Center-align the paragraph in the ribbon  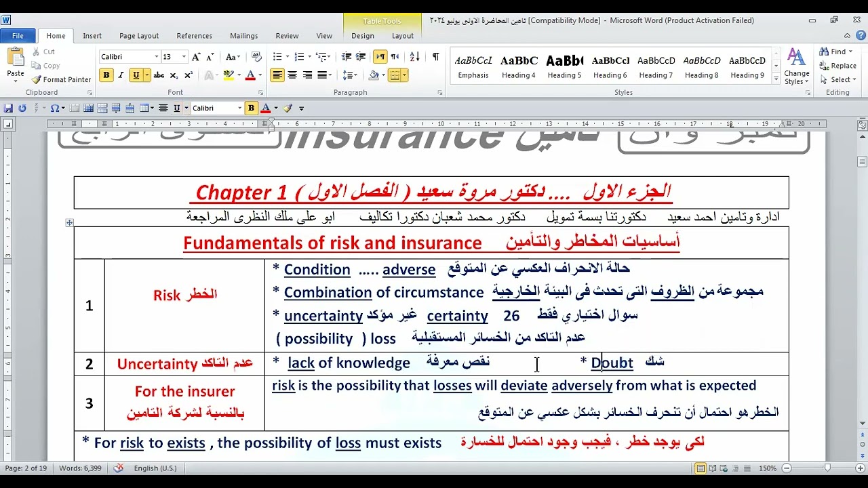292,75
